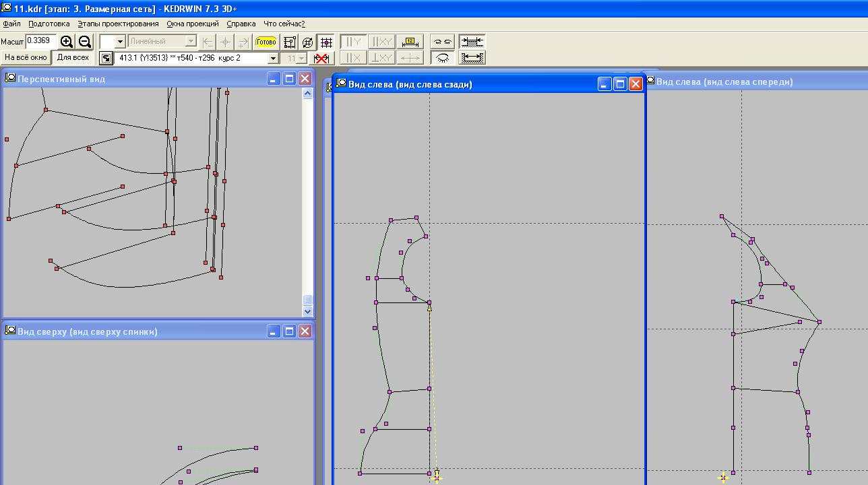This screenshot has height=485, width=868.
Task: Click the zoom in magnifier icon
Action: 67,42
